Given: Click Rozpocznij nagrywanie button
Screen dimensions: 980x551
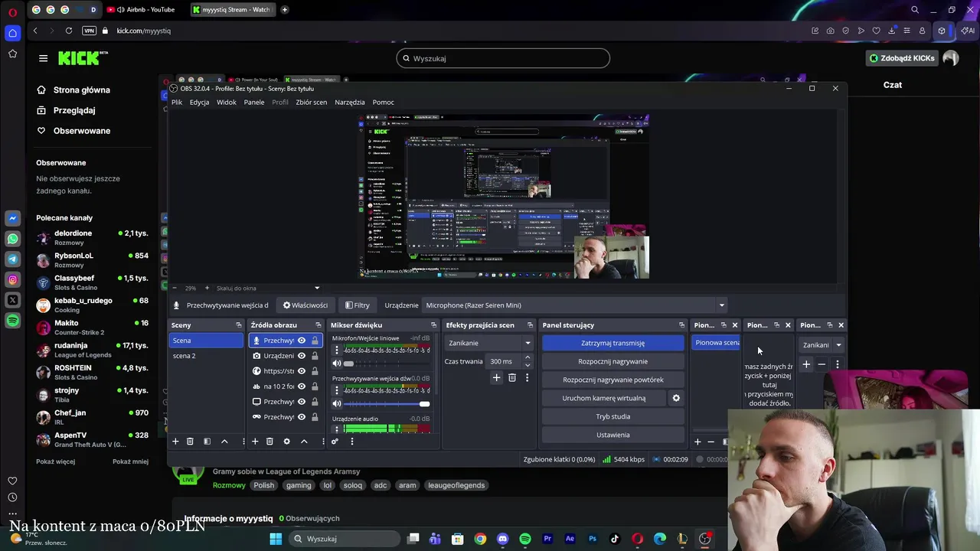Looking at the screenshot, I should 612,361.
